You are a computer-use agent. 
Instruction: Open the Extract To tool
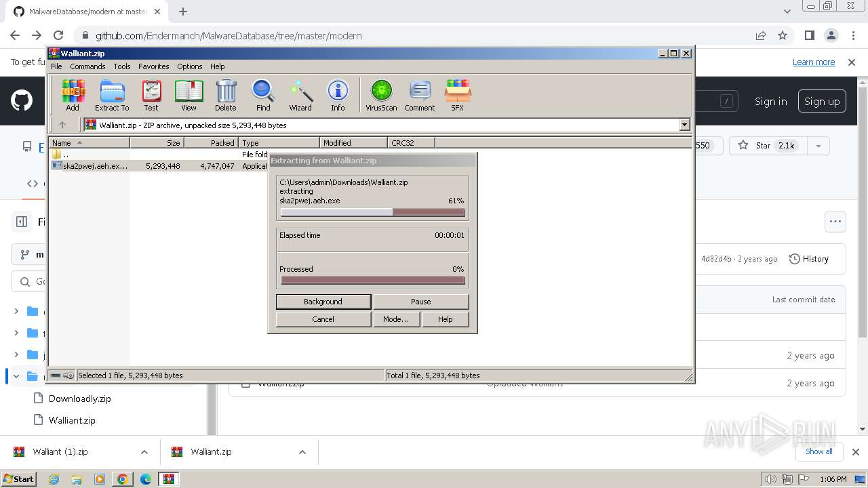[x=112, y=95]
